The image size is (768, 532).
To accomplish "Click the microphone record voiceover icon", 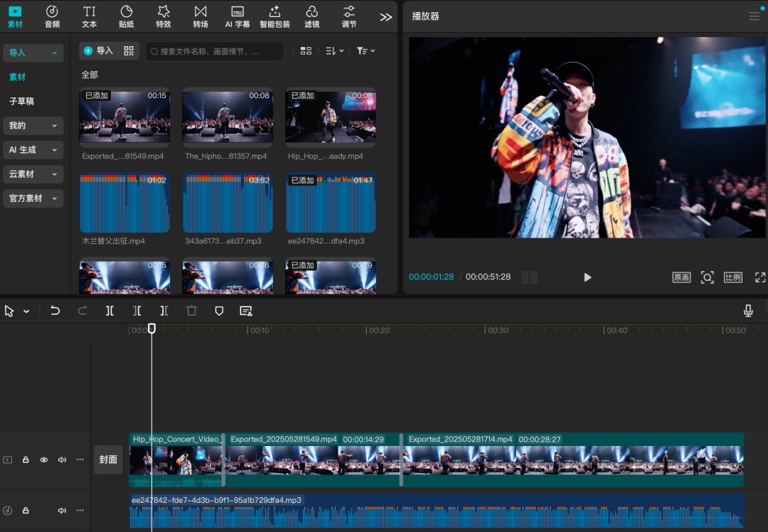I will (748, 311).
